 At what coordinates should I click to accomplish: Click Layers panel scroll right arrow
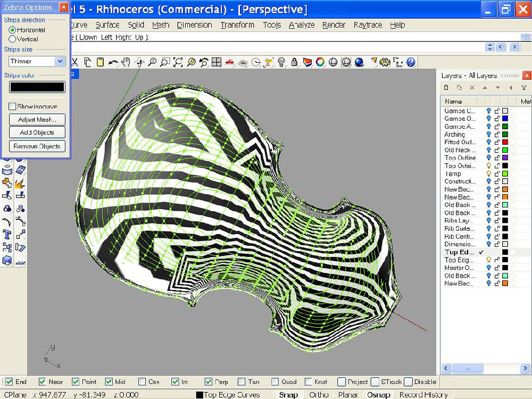(525, 368)
